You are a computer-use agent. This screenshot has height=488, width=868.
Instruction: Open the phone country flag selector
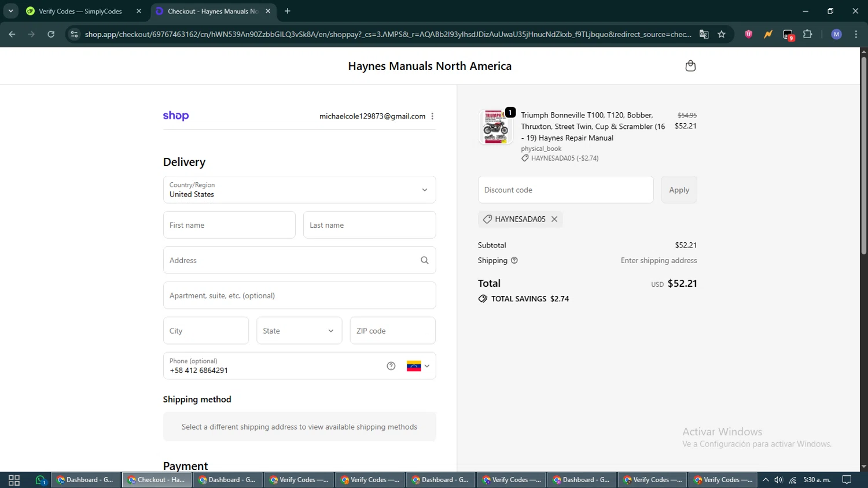point(418,366)
